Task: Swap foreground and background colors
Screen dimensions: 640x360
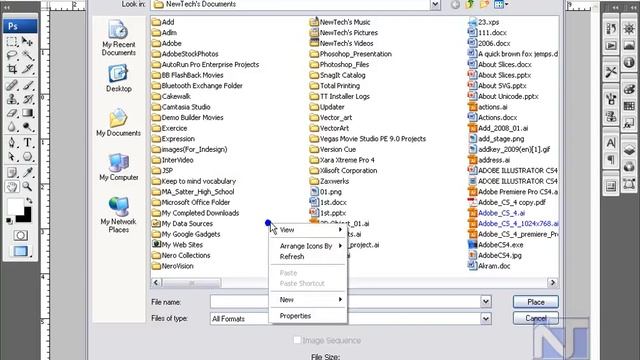Action: [x=29, y=200]
